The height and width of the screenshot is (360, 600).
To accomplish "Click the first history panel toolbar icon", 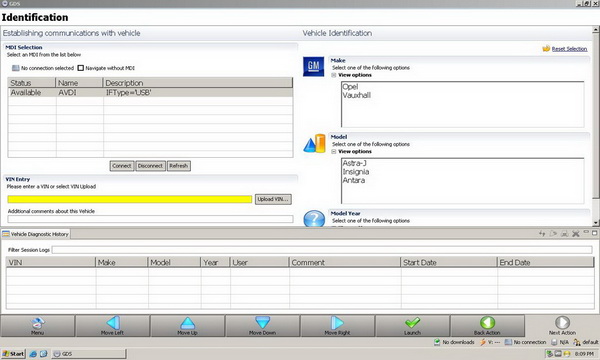I will point(542,233).
